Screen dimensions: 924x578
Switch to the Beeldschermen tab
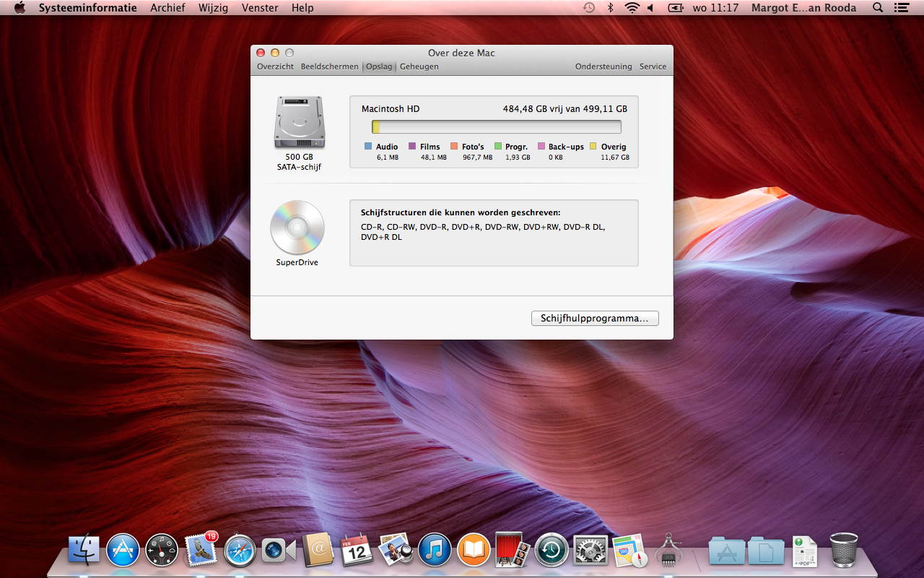tap(329, 66)
